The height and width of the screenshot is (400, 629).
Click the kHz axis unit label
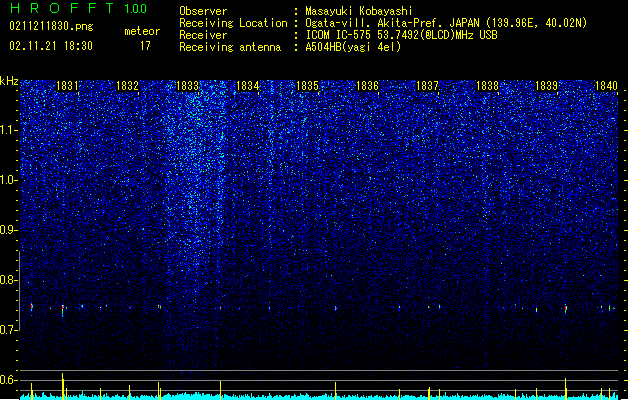[x=9, y=81]
